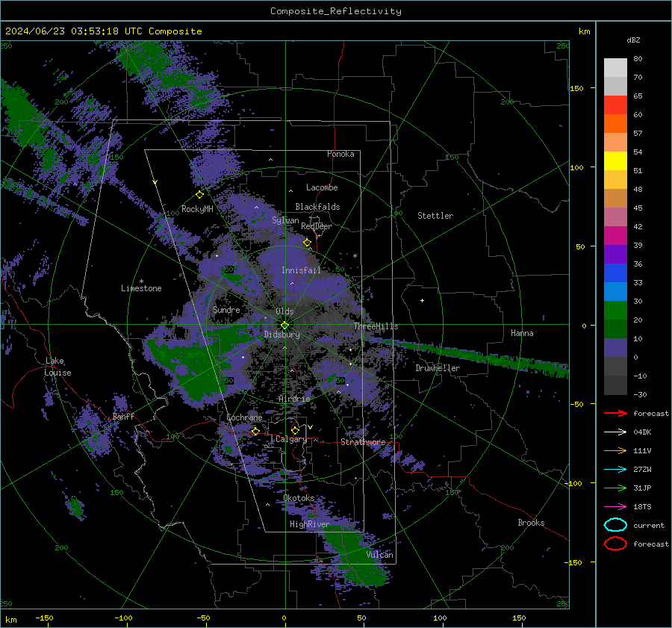Viewport: 672px width, 628px height.
Task: Click the yellow diamond marker above Calgary
Action: click(x=295, y=430)
